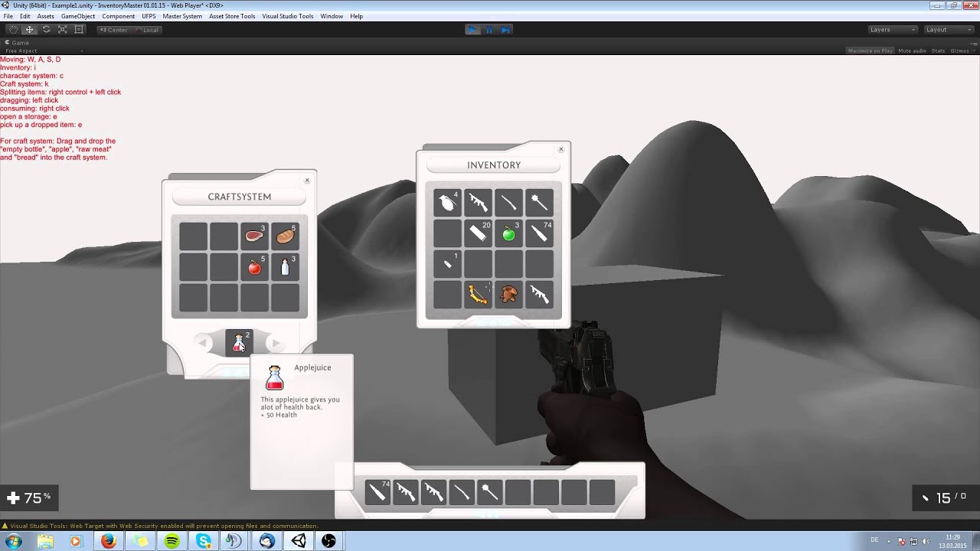Viewport: 980px width, 551px height.
Task: Open the GameObject menu
Action: point(78,16)
